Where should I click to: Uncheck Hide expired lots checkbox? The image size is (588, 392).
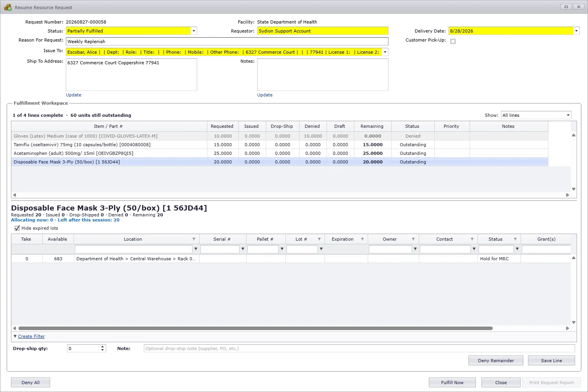[17, 228]
